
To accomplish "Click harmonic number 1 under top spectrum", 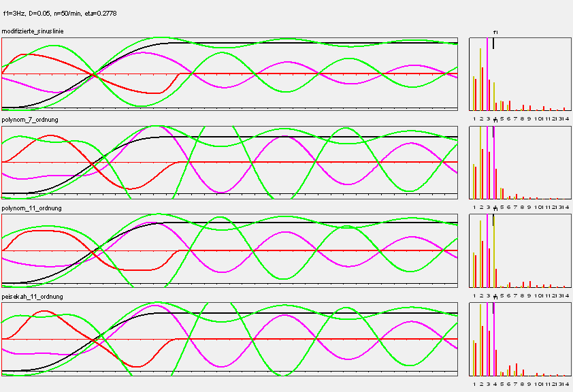I will tap(475, 117).
